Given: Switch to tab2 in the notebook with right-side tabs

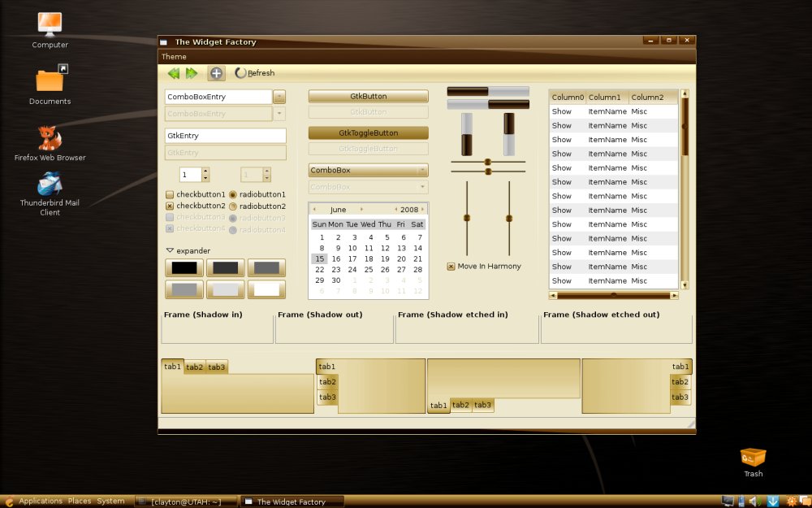Looking at the screenshot, I should [x=680, y=382].
